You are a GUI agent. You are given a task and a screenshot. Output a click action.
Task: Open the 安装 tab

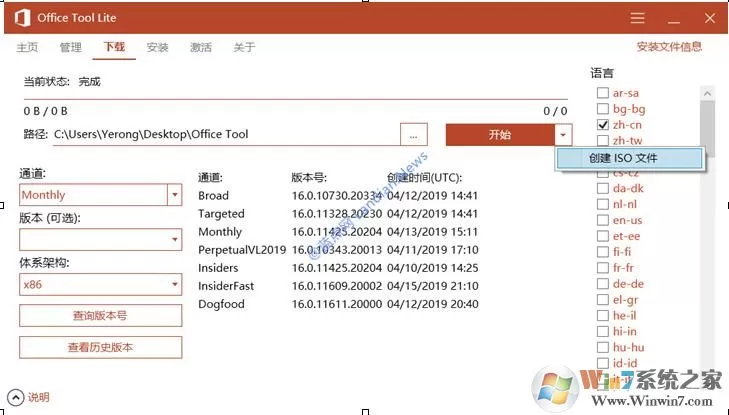157,47
